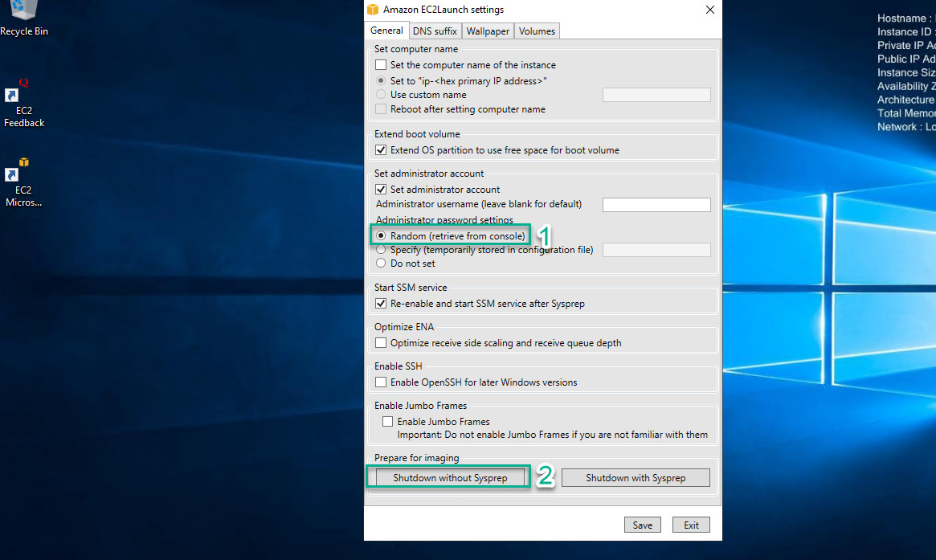936x560 pixels.
Task: Toggle Reboot after setting computer name
Action: [x=381, y=108]
